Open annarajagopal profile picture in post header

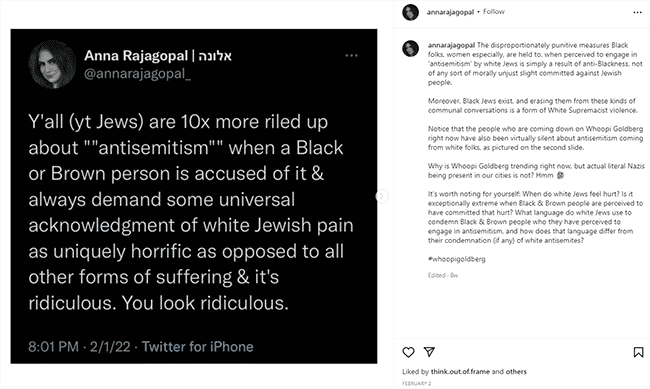[x=410, y=12]
